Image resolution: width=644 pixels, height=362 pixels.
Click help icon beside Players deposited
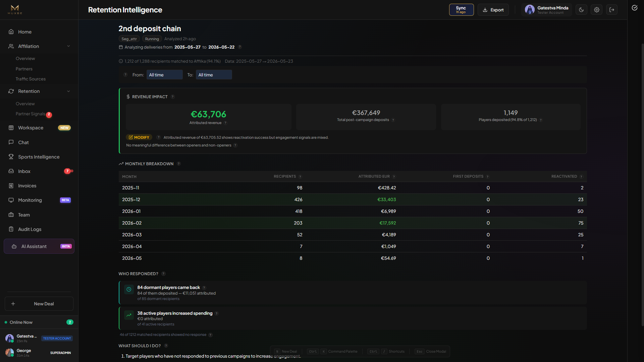[541, 120]
